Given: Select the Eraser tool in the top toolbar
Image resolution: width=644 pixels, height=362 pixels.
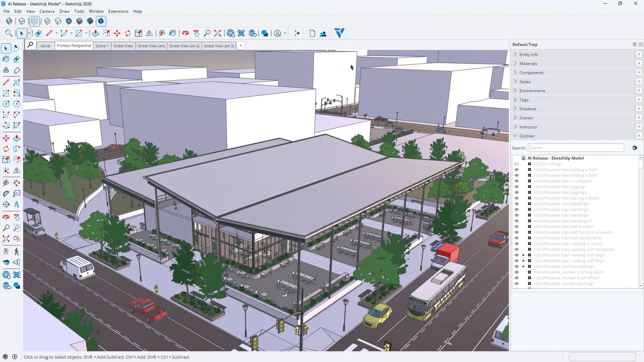Looking at the screenshot, I should 38,33.
